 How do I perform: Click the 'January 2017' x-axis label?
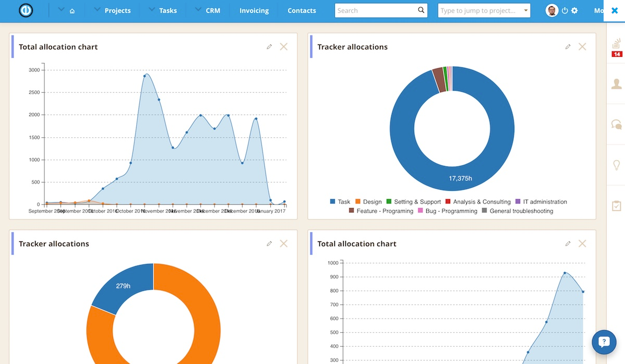[271, 211]
